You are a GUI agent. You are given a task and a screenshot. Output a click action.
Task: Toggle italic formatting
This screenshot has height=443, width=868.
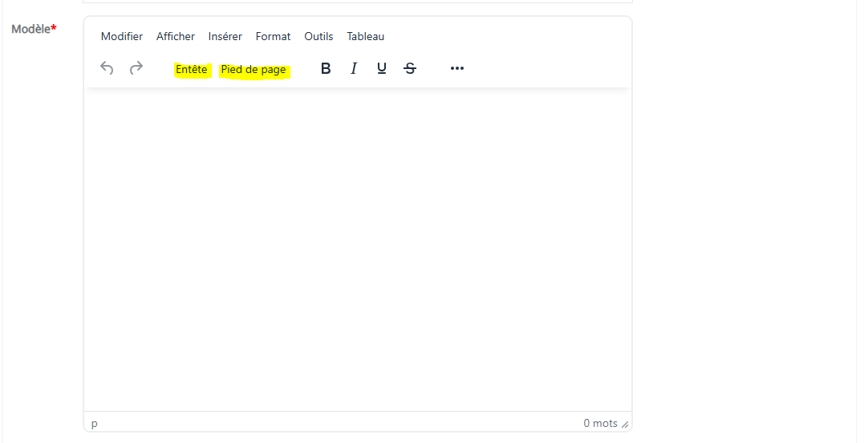354,69
